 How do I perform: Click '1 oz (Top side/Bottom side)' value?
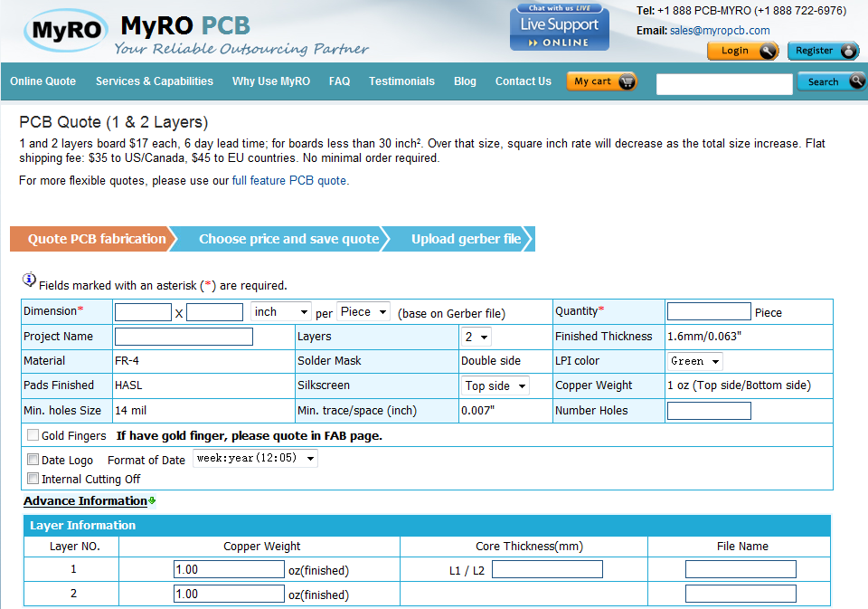pyautogui.click(x=739, y=385)
